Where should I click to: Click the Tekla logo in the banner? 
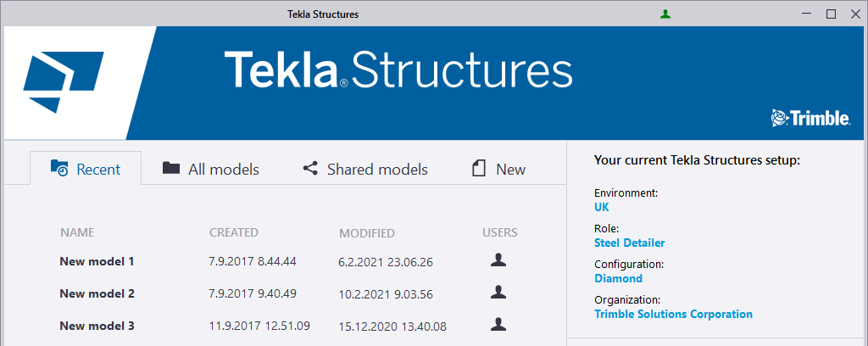[63, 82]
